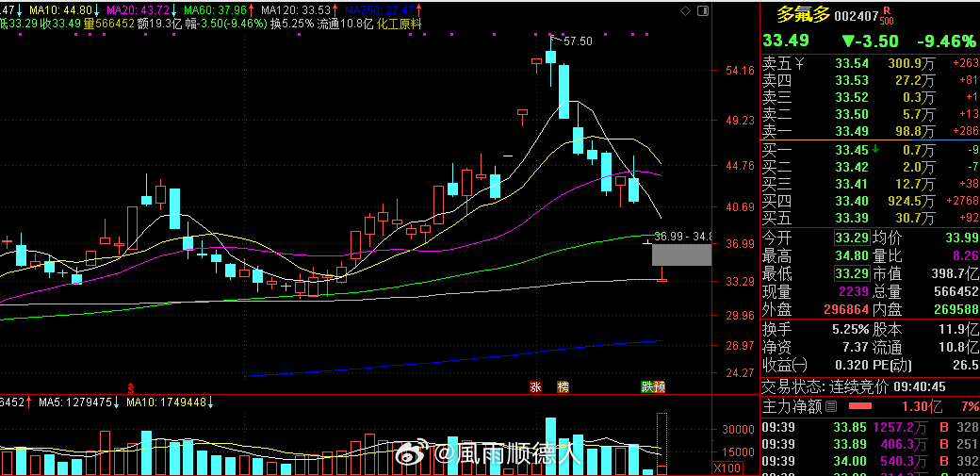Image resolution: width=980 pixels, height=476 pixels.
Task: Click the red S marker below the chart
Action: click(x=131, y=388)
